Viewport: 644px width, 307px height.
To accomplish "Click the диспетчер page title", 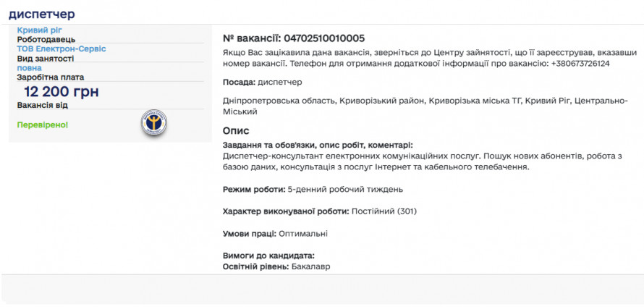I will 41,14.
